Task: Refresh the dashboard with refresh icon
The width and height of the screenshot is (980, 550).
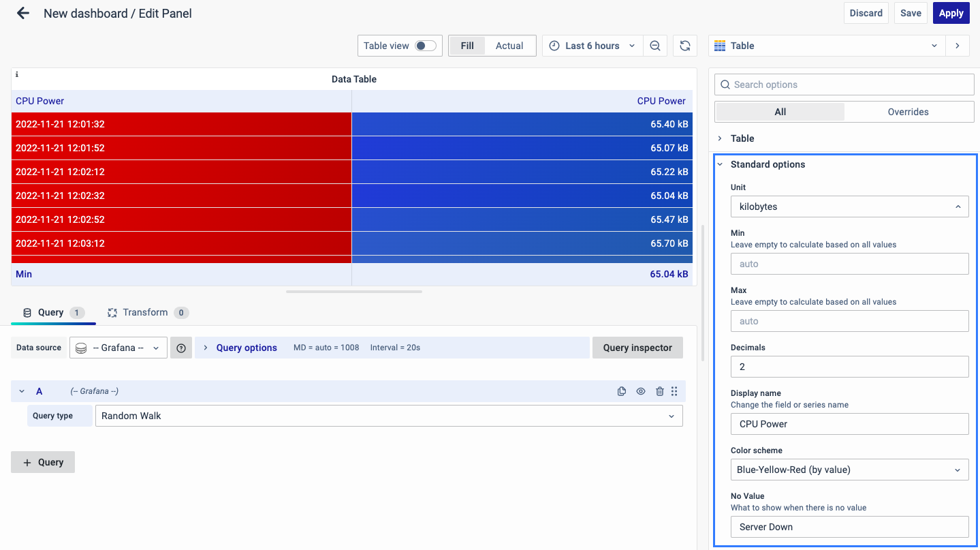Action: [685, 46]
